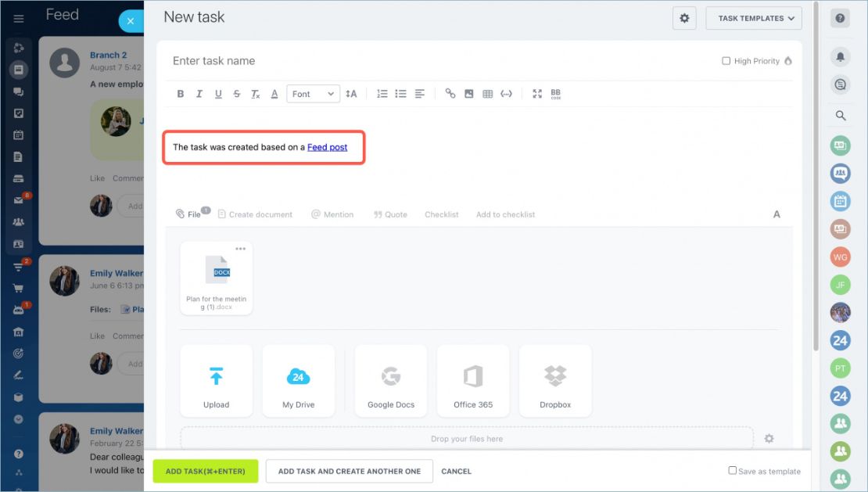This screenshot has height=492, width=868.
Task: Select Create document option
Action: [x=255, y=214]
